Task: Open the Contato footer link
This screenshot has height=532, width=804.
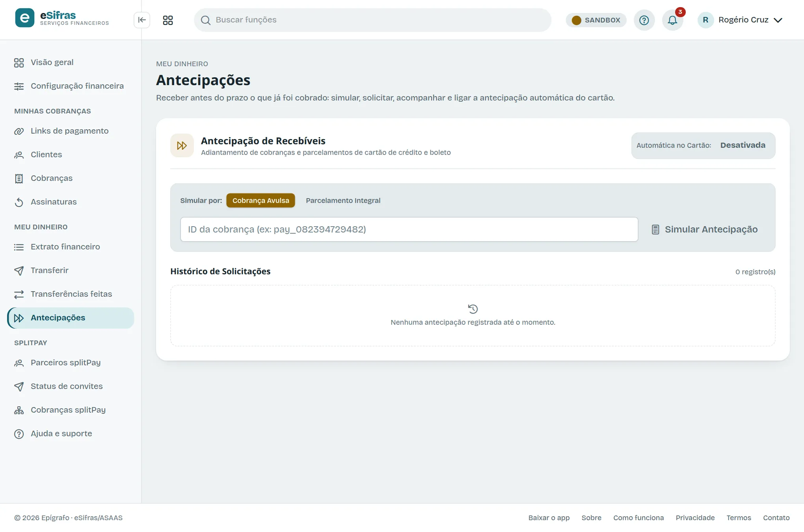Action: click(x=776, y=518)
